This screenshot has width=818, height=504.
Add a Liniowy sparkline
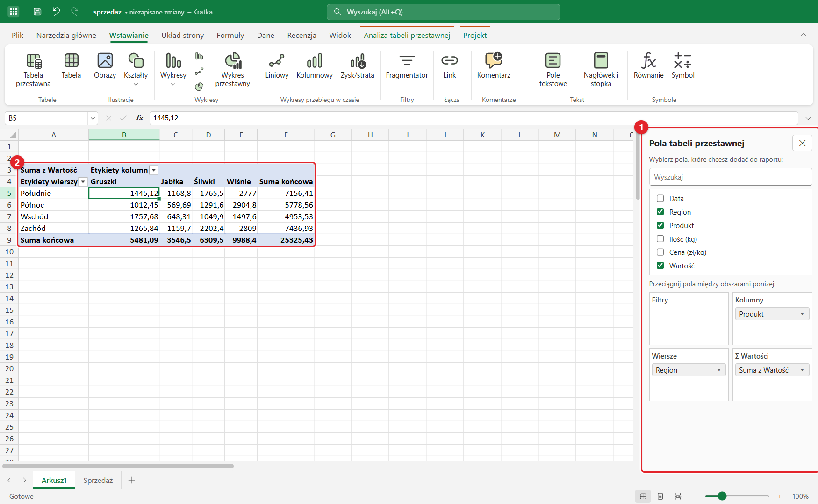[x=277, y=66]
